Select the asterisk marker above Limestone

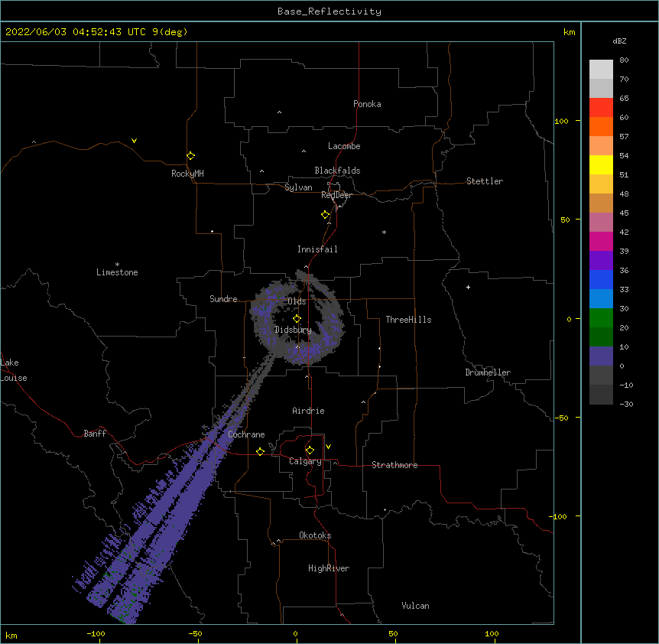click(117, 265)
